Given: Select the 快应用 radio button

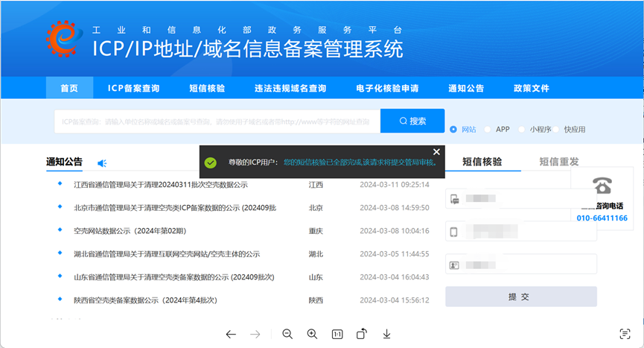Looking at the screenshot, I should pos(556,130).
